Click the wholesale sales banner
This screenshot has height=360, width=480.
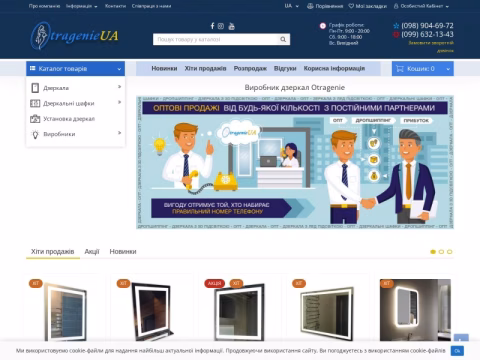[295, 162]
